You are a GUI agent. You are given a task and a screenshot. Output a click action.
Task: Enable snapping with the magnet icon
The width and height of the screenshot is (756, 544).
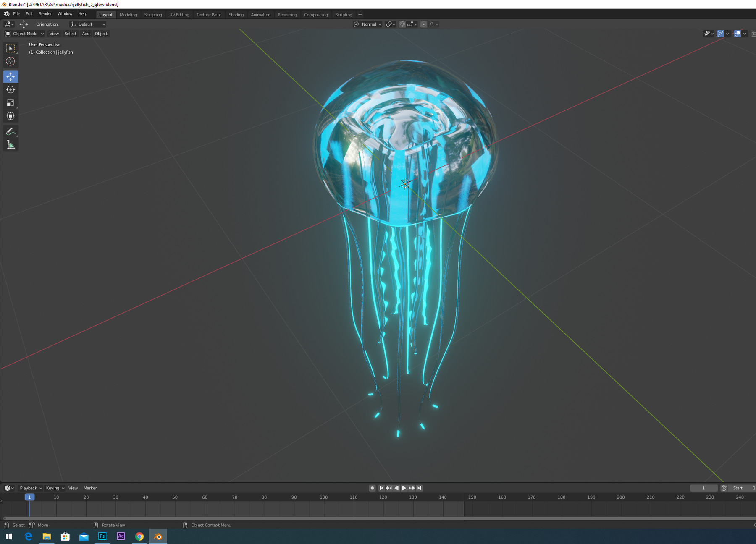(402, 24)
